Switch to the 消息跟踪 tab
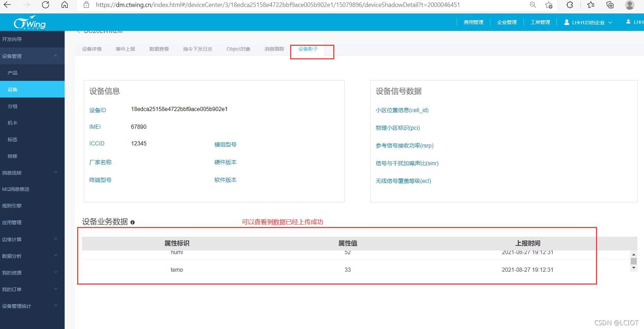 tap(274, 49)
